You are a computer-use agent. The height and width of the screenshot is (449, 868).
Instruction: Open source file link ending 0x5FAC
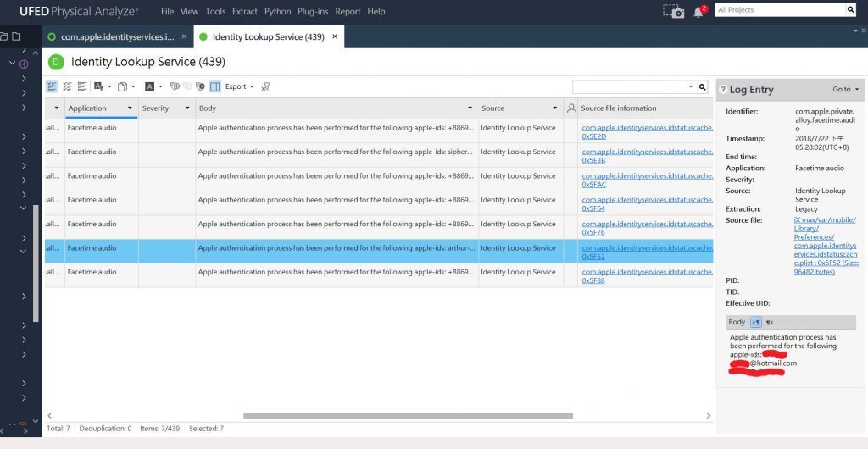[647, 180]
